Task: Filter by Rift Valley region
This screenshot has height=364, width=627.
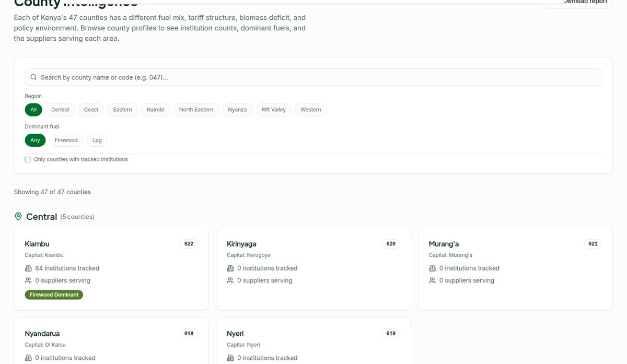Action: tap(274, 110)
